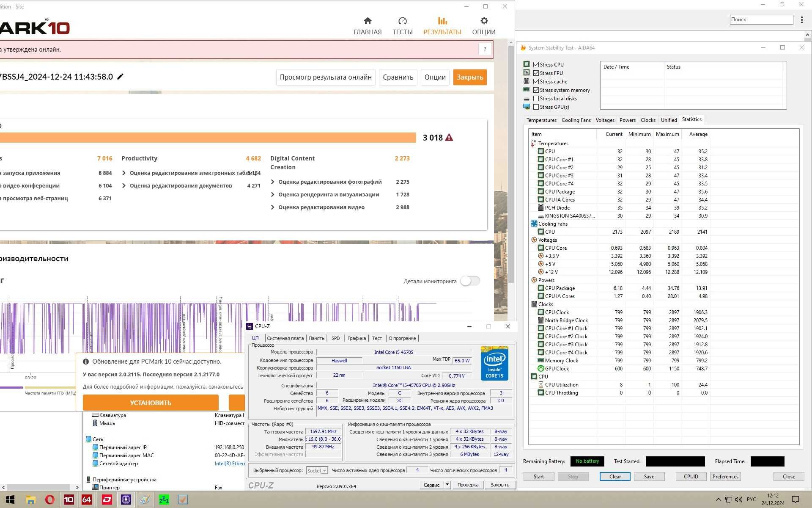This screenshot has height=508, width=812.
Task: Switch to the Voltages tab
Action: 605,120
